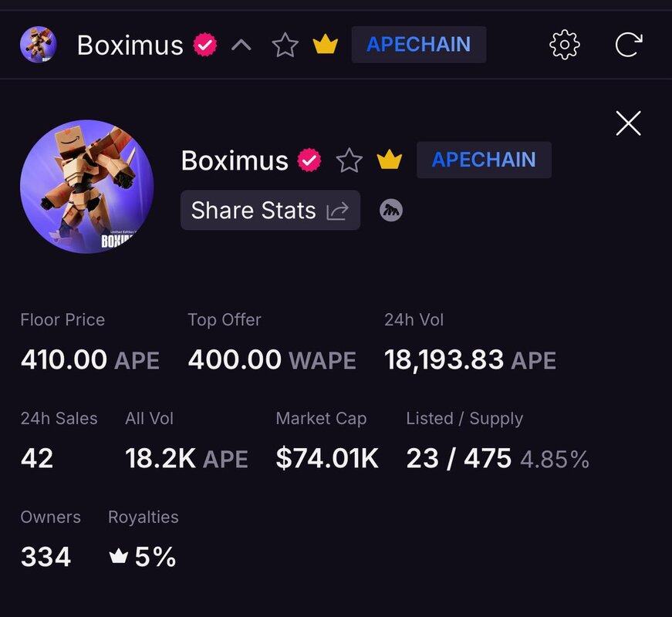Select the APECHAIN badge beside the chevron row
Viewport: 672px width, 617px height.
pyautogui.click(x=418, y=45)
